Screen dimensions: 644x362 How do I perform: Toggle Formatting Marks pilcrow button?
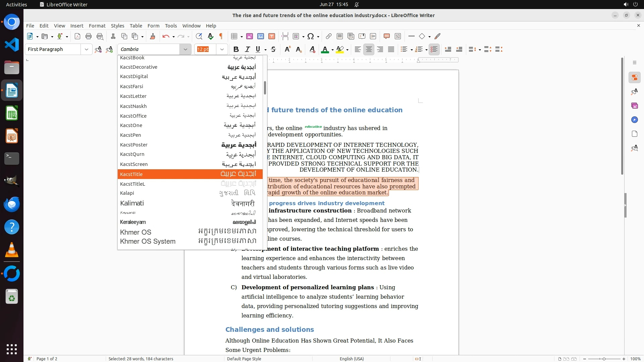(221, 36)
